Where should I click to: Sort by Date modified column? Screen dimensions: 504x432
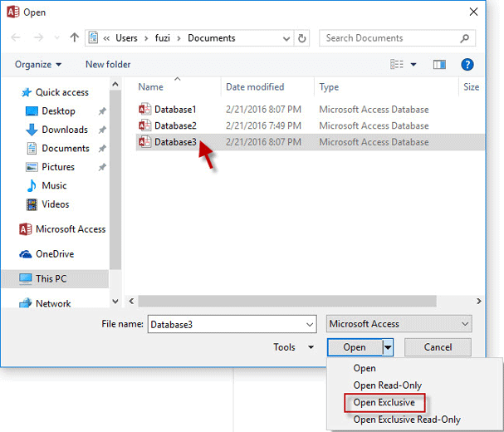tap(255, 87)
